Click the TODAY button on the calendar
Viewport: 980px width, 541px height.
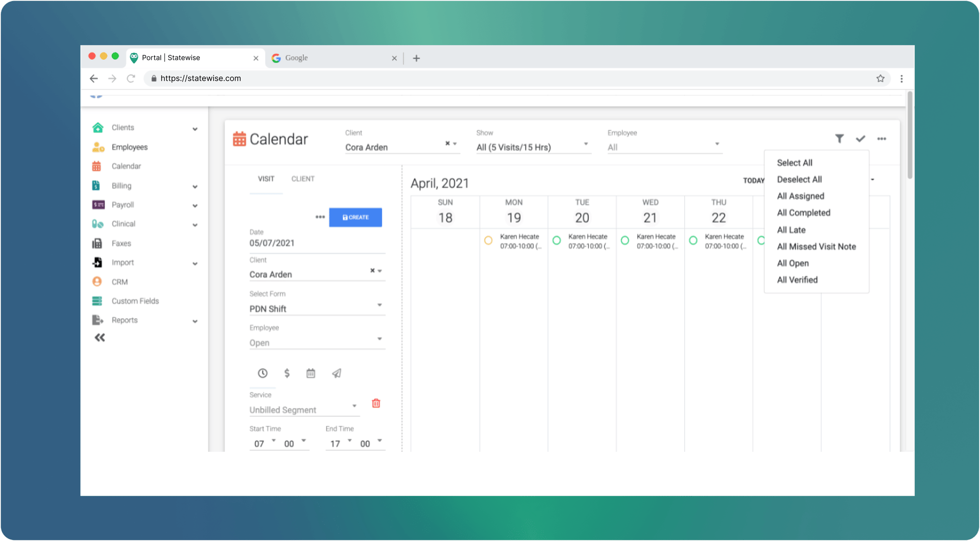pyautogui.click(x=753, y=180)
